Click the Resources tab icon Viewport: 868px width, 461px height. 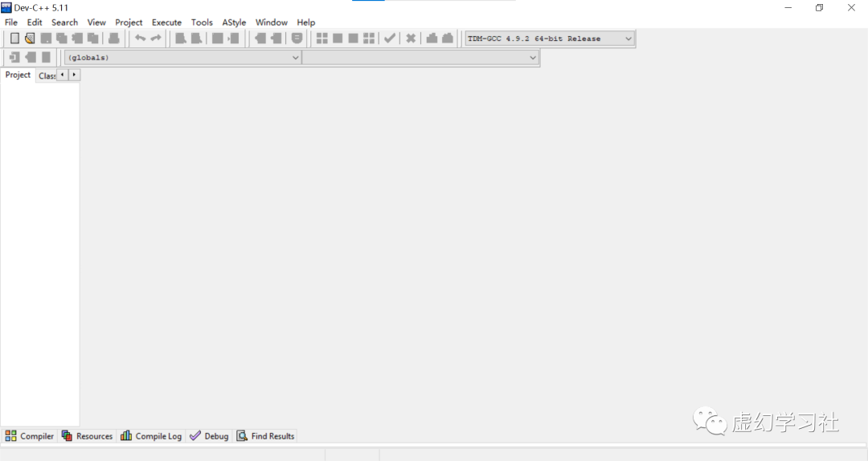tap(67, 436)
